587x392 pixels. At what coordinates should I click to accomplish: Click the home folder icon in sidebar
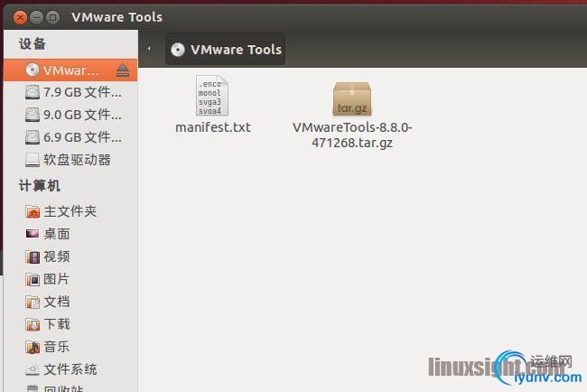tap(33, 211)
